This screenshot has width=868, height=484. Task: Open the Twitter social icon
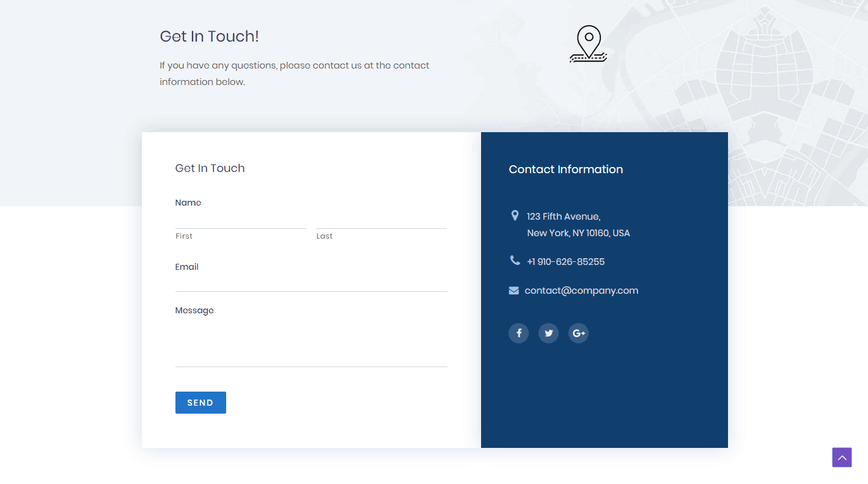pos(548,333)
